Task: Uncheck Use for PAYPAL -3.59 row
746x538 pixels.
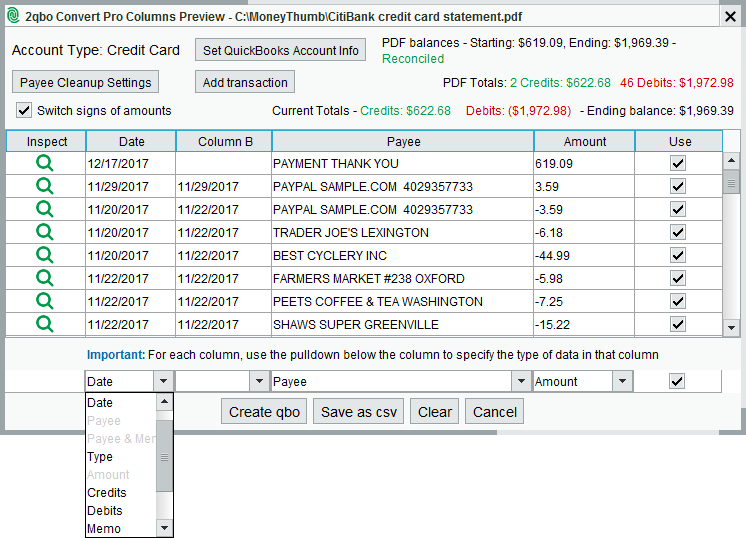Action: [678, 209]
